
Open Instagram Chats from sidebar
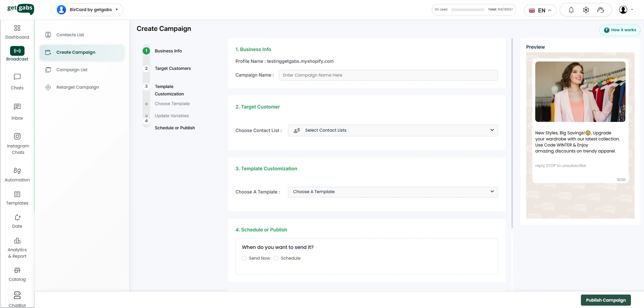coord(17,136)
